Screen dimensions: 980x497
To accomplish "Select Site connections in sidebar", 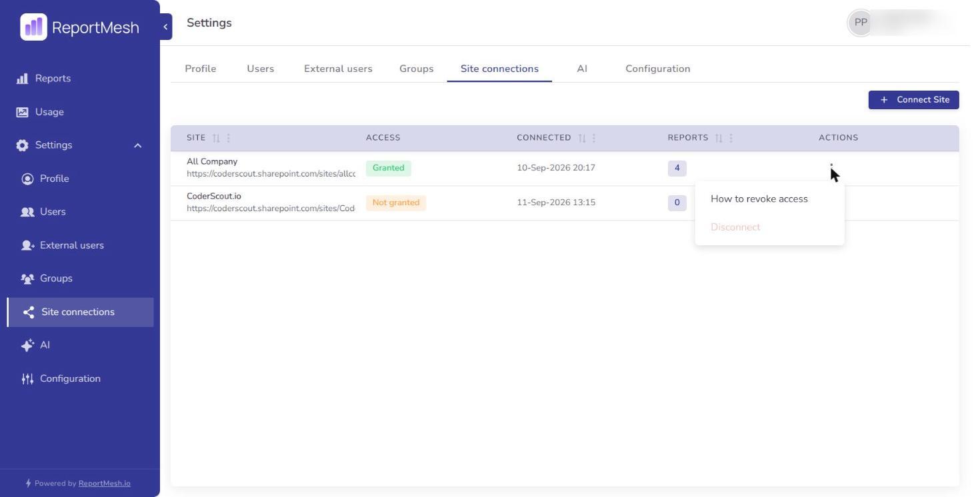I will pyautogui.click(x=80, y=312).
